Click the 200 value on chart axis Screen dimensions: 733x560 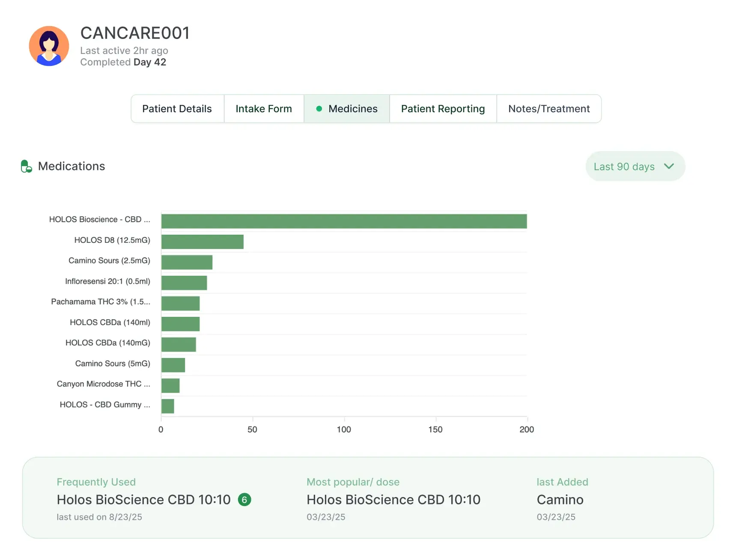point(527,429)
